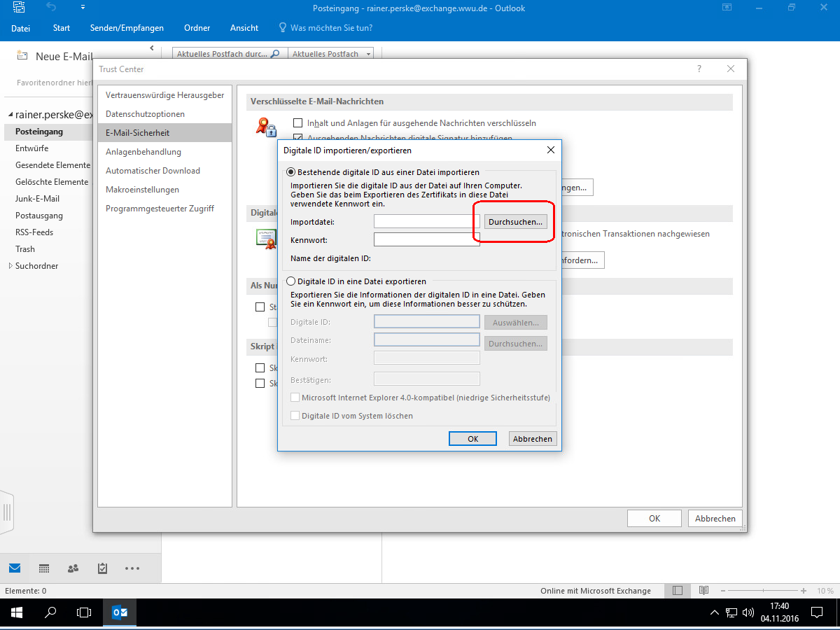840x630 pixels.
Task: Enable 'Inhalt und Anlagen verschlüsseln' checkbox
Action: 297,123
